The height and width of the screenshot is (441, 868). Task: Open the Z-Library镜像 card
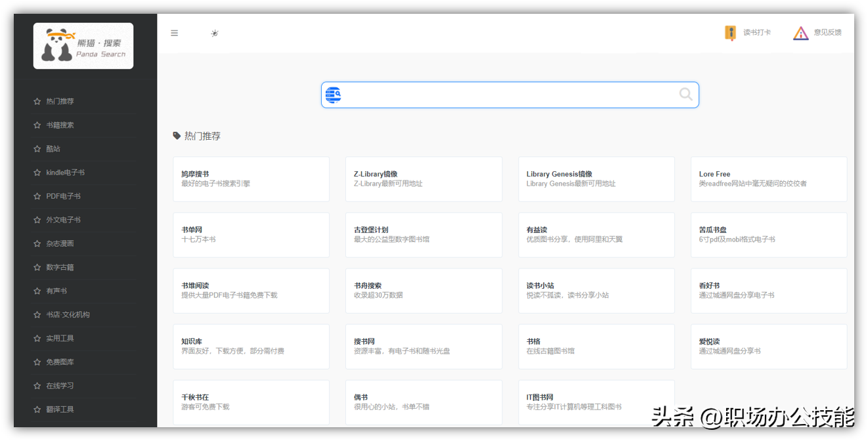pos(423,179)
